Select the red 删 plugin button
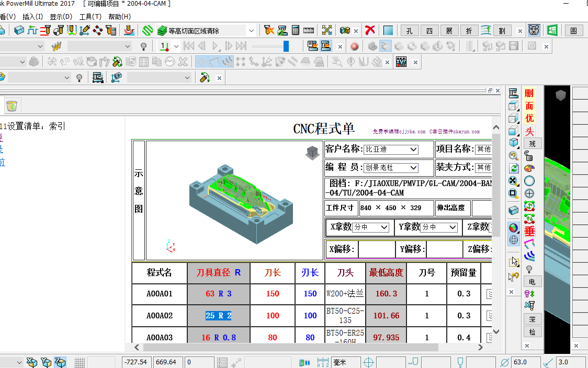Image resolution: width=588 pixels, height=368 pixels. [x=529, y=94]
